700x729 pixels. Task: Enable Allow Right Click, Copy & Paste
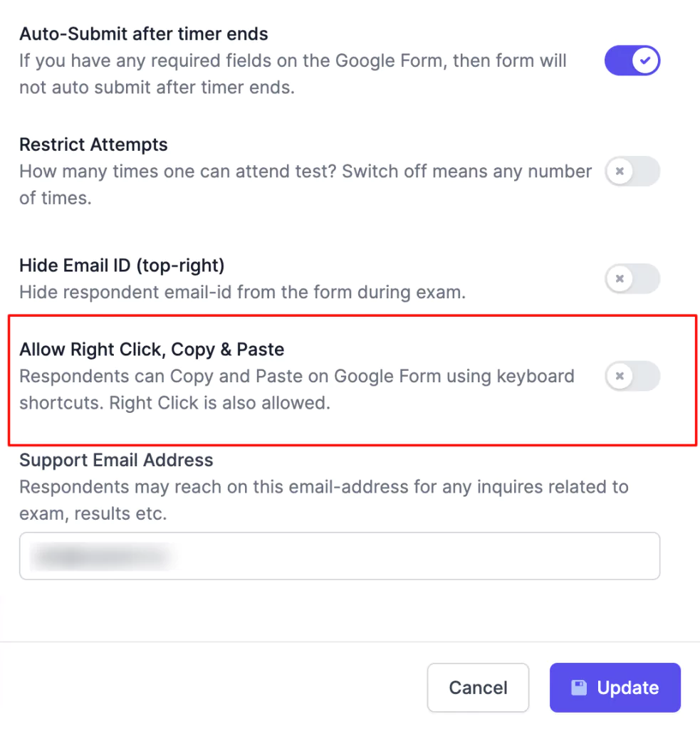tap(632, 376)
